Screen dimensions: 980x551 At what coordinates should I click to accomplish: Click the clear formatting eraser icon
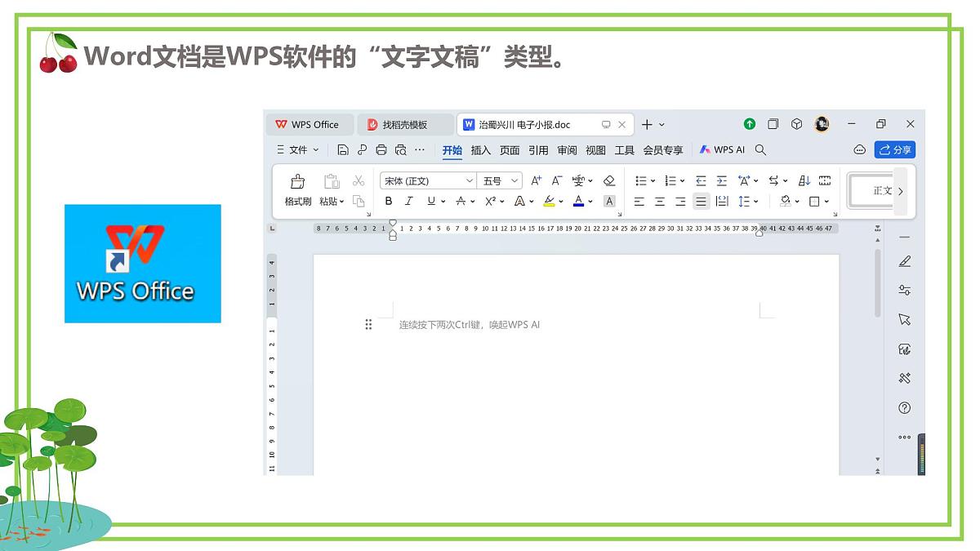[609, 180]
